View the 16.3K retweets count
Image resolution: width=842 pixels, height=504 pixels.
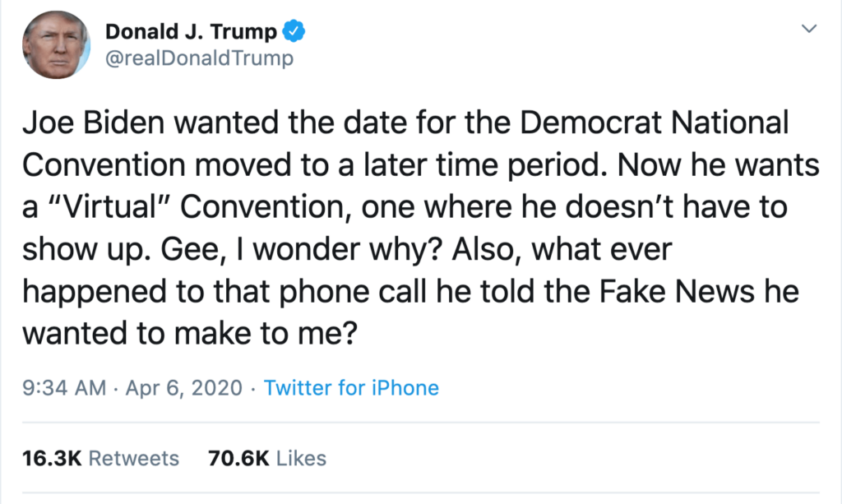pyautogui.click(x=51, y=458)
